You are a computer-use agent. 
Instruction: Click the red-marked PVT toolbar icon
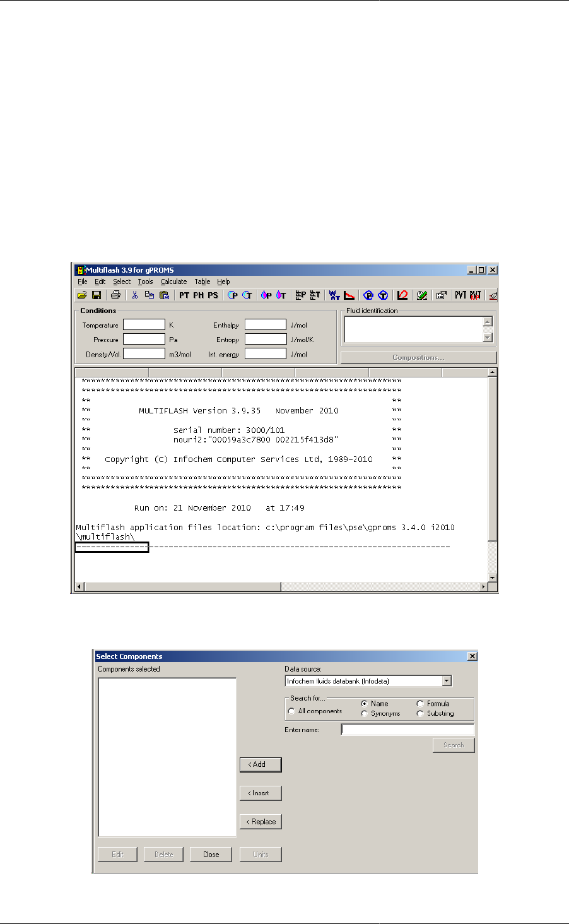click(475, 295)
